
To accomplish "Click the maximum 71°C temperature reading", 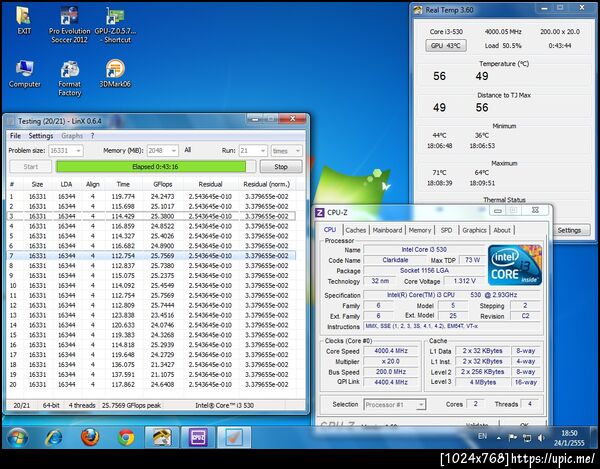I will tap(439, 173).
